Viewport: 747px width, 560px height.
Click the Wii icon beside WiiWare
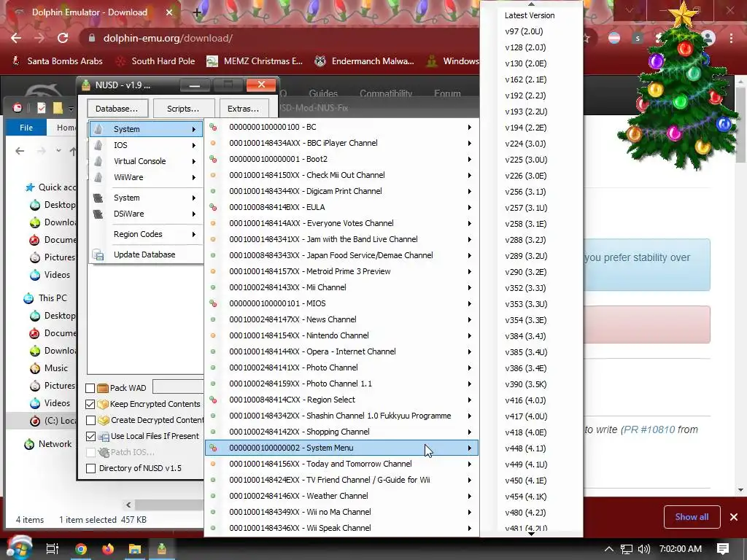coord(98,177)
